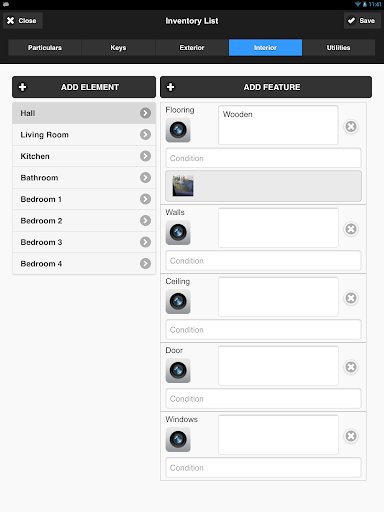Expand the Living Room element arrow
This screenshot has width=384, height=512.
tap(145, 135)
